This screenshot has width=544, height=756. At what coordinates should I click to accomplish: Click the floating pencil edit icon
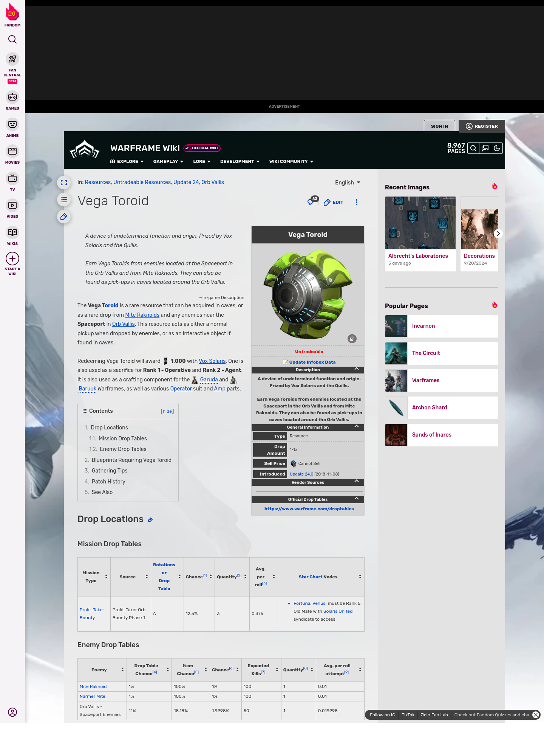click(64, 217)
